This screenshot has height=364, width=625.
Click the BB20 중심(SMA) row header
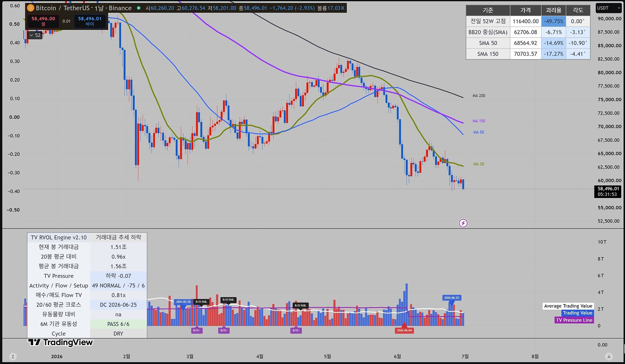[488, 32]
